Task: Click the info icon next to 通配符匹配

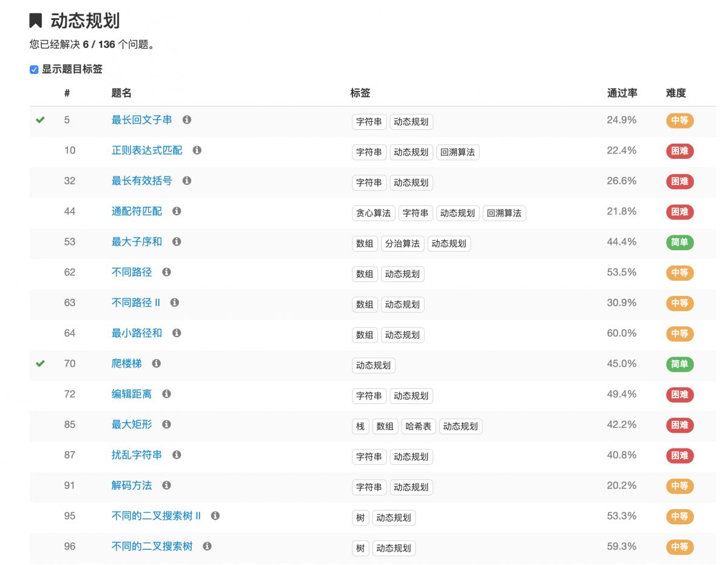Action: [x=176, y=210]
